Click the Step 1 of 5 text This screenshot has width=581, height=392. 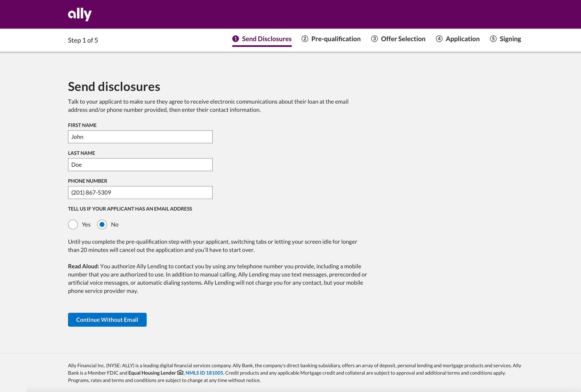(83, 40)
